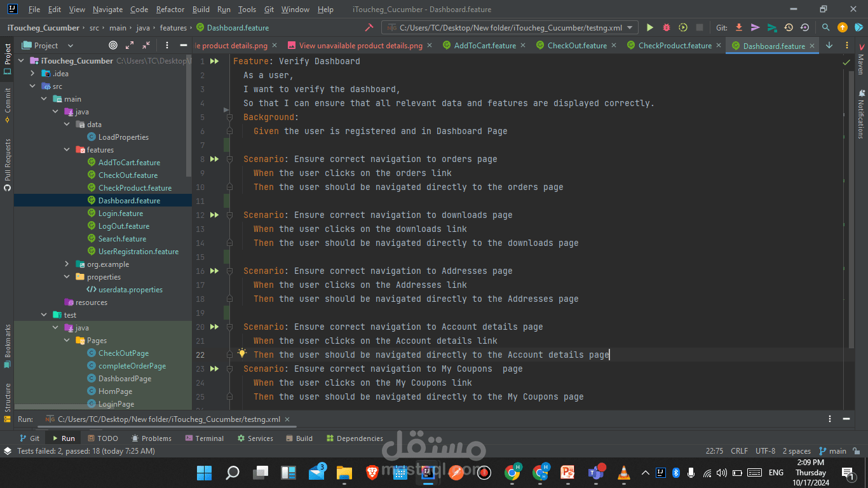This screenshot has height=488, width=868.
Task: Expand the org.example package arrow
Action: pos(67,264)
